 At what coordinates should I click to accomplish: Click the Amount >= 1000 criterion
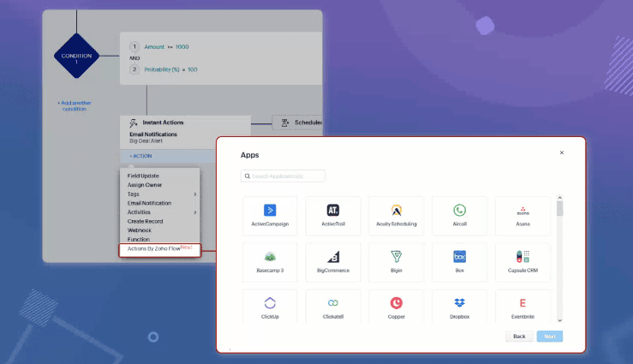click(x=166, y=47)
